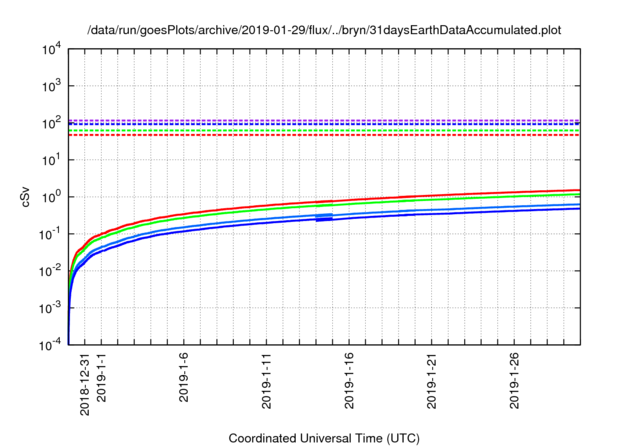The height and width of the screenshot is (448, 640).
Task: Select the 2019-1-11 date tick label
Action: coord(267,381)
